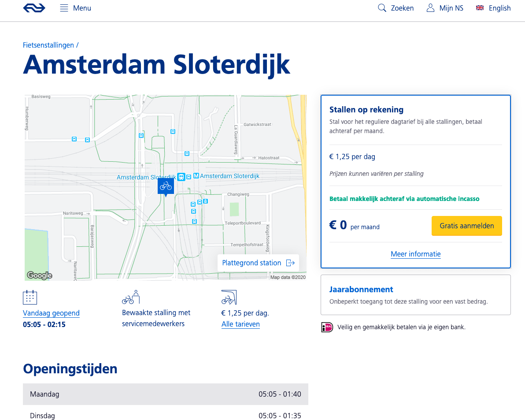Viewport: 525px width, 420px height.
Task: Click the metro M icon on the map
Action: coord(196,175)
